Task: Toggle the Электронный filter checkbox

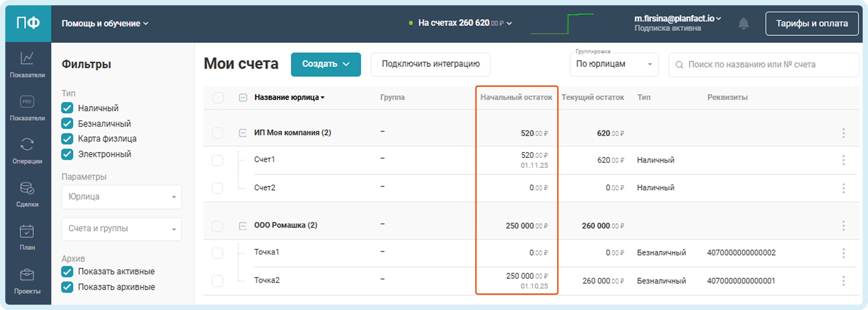Action: pyautogui.click(x=67, y=154)
